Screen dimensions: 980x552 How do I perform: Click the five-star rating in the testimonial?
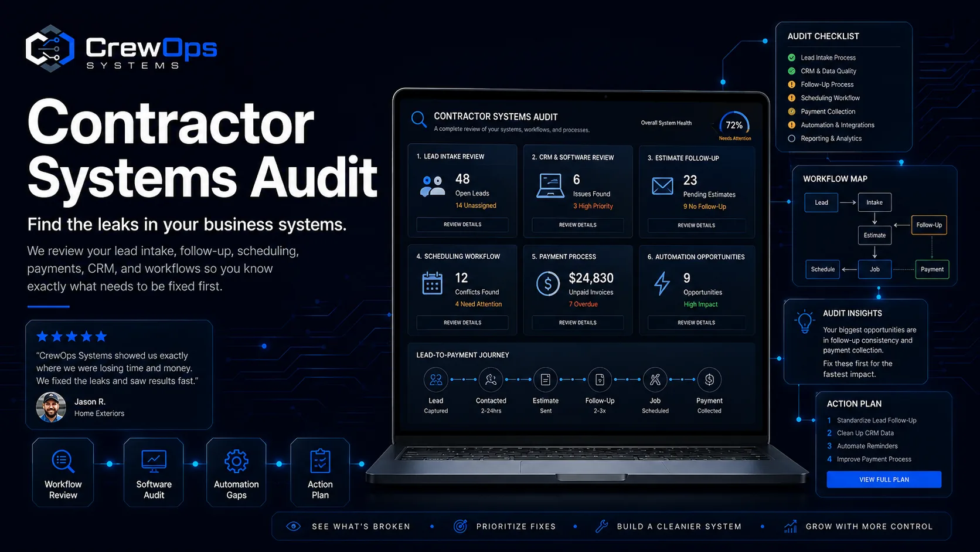pyautogui.click(x=72, y=336)
